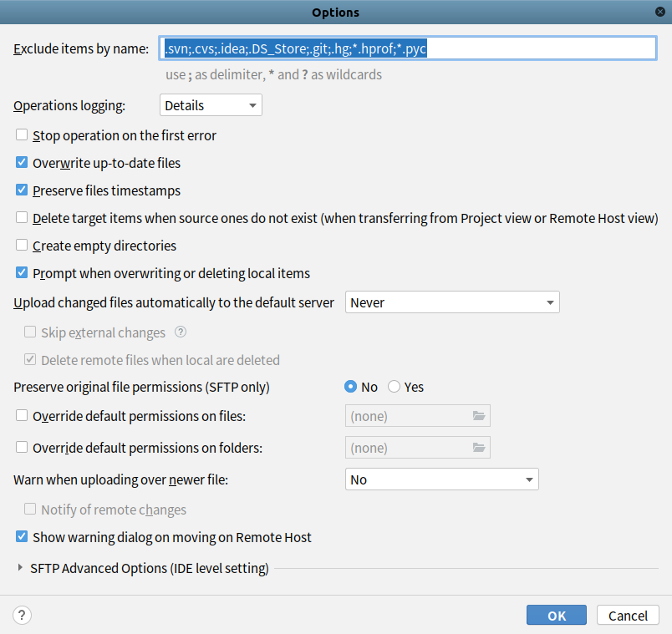Screen dimensions: 672x634
Task: Click the Exclude items by name field
Action: 408,48
